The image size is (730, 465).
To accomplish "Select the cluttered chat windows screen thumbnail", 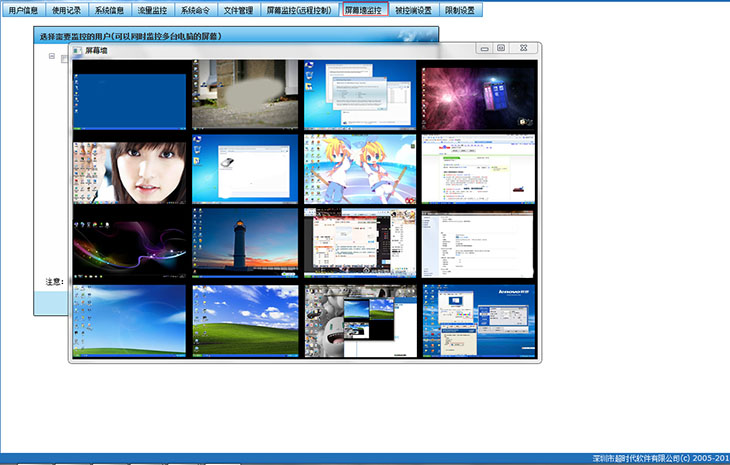I will [x=360, y=243].
